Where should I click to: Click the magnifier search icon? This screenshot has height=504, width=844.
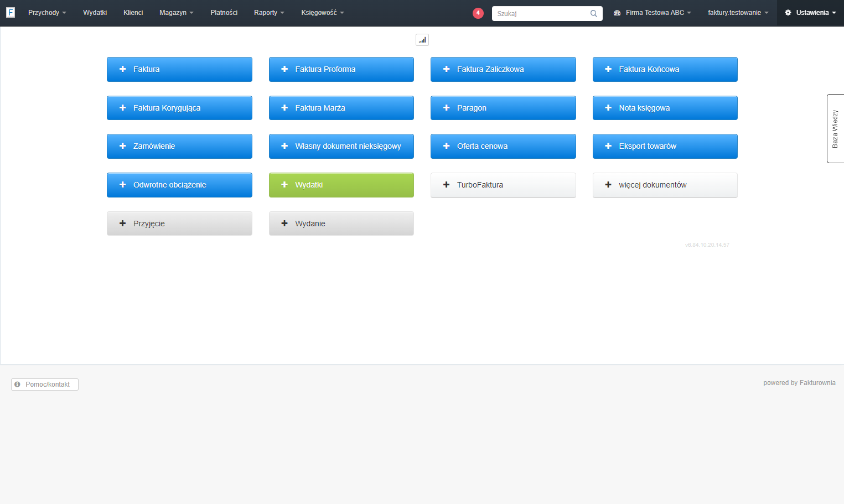pos(594,13)
